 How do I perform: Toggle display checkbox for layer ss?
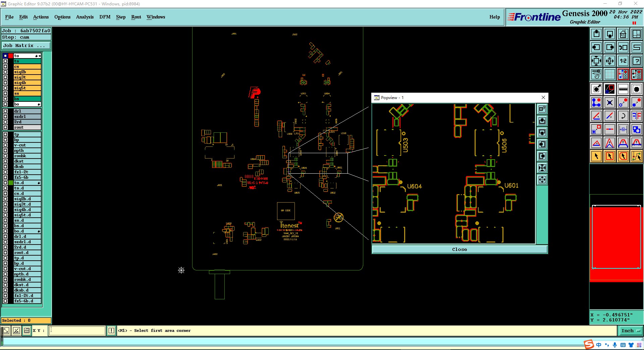[x=5, y=93]
